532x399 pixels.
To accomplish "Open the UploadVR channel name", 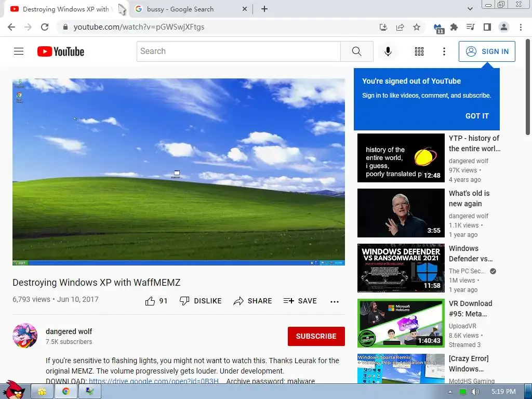I will (x=462, y=326).
